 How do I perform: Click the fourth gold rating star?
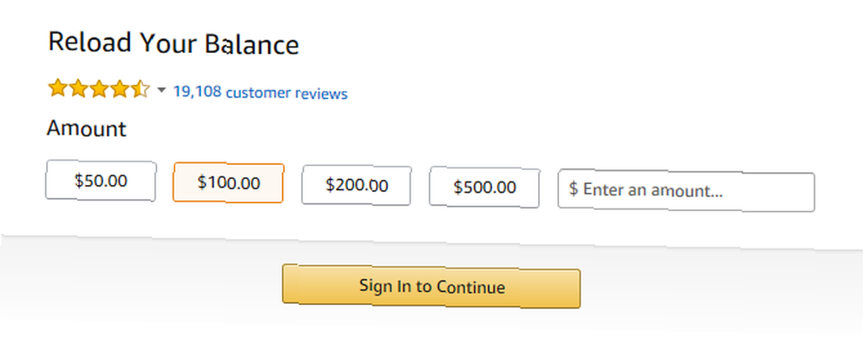tap(119, 89)
